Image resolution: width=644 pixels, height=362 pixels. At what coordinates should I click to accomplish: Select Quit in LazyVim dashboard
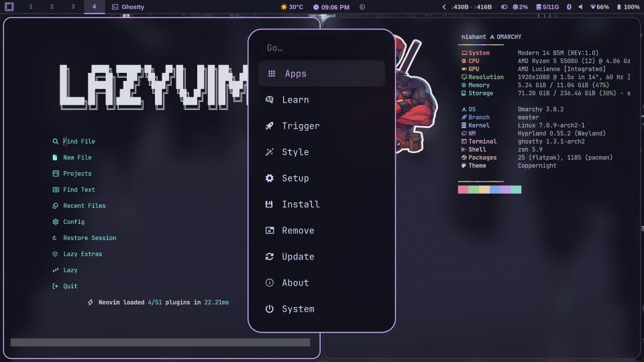click(x=70, y=286)
